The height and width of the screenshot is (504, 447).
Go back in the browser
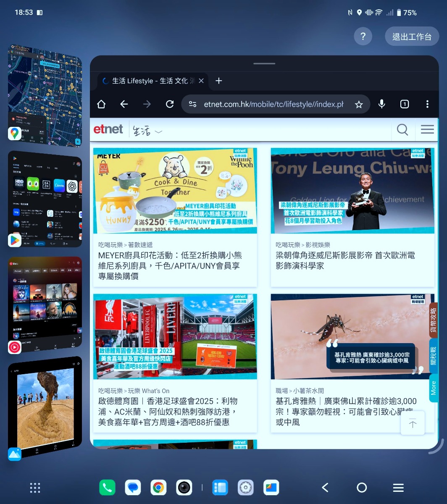[124, 104]
